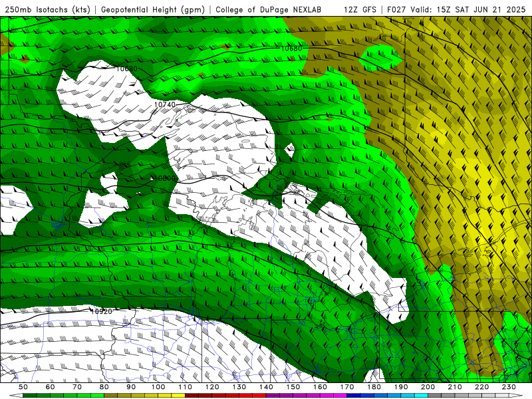
Task: Click the "Geopotential Height (gpm)" header text
Action: 153,9
